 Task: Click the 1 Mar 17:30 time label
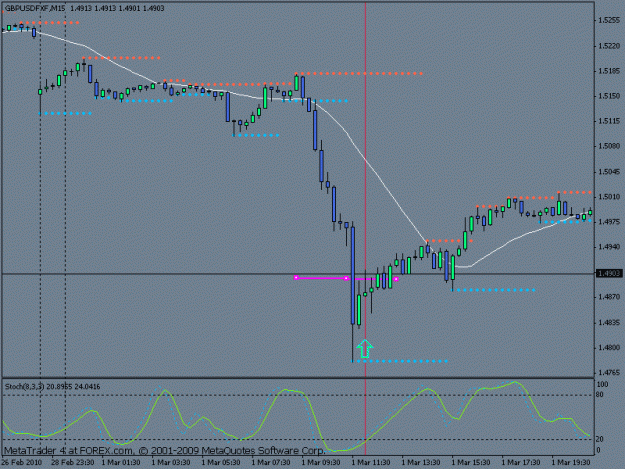tap(521, 463)
